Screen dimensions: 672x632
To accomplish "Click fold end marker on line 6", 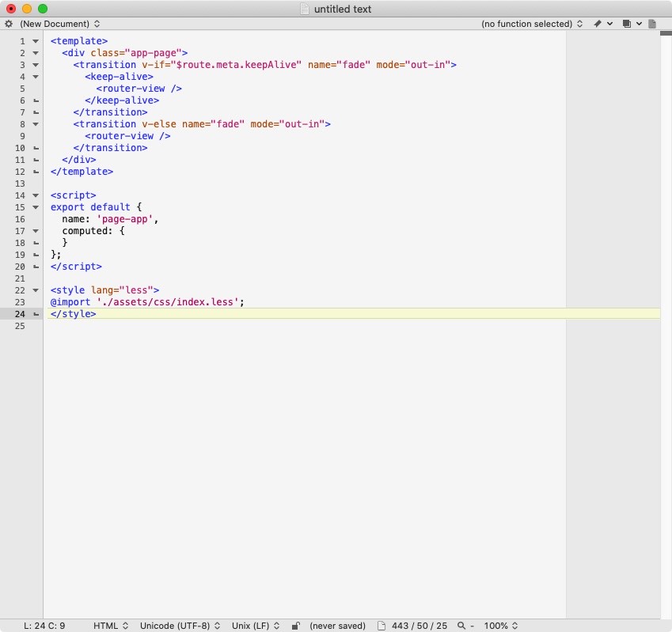I will pos(36,100).
